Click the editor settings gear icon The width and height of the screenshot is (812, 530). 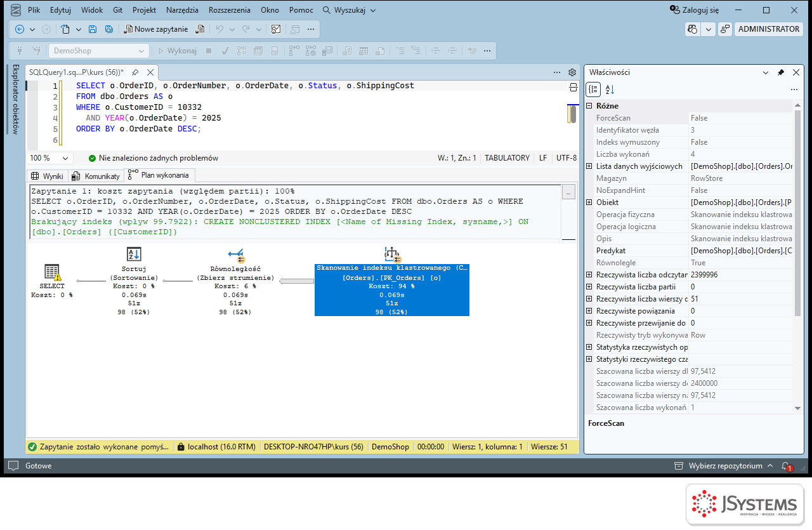tap(572, 72)
